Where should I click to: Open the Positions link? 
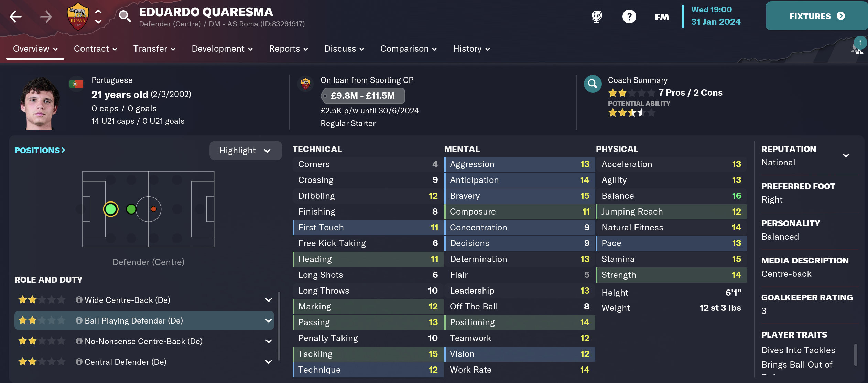(40, 150)
